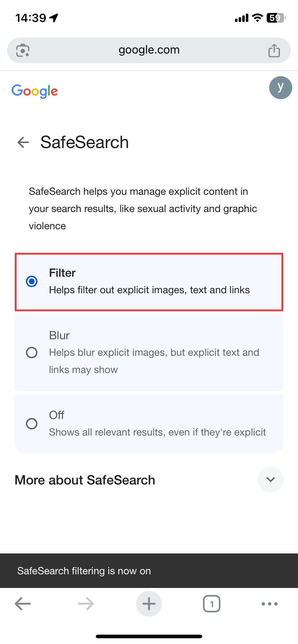The image size is (298, 644).
Task: Tap the SafeSearch page heading
Action: pyautogui.click(x=85, y=142)
